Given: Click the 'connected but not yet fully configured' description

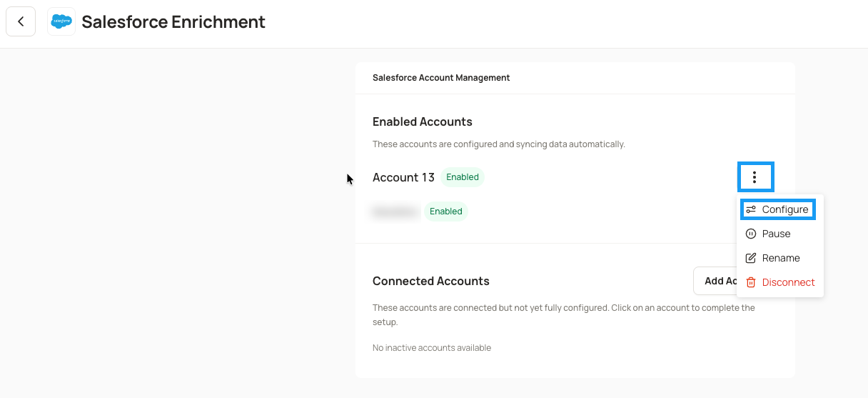Looking at the screenshot, I should (x=564, y=315).
